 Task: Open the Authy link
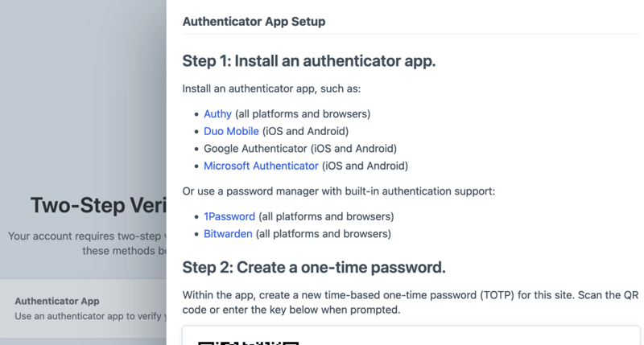(217, 114)
